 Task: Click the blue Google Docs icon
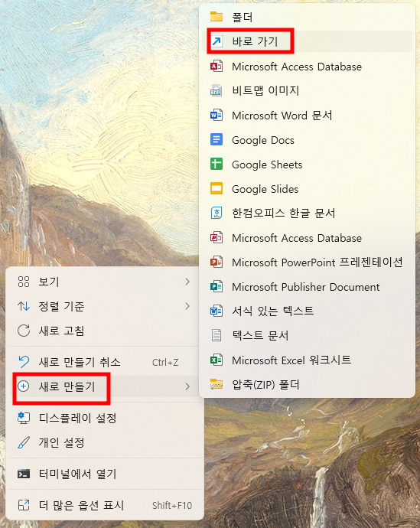tap(216, 139)
